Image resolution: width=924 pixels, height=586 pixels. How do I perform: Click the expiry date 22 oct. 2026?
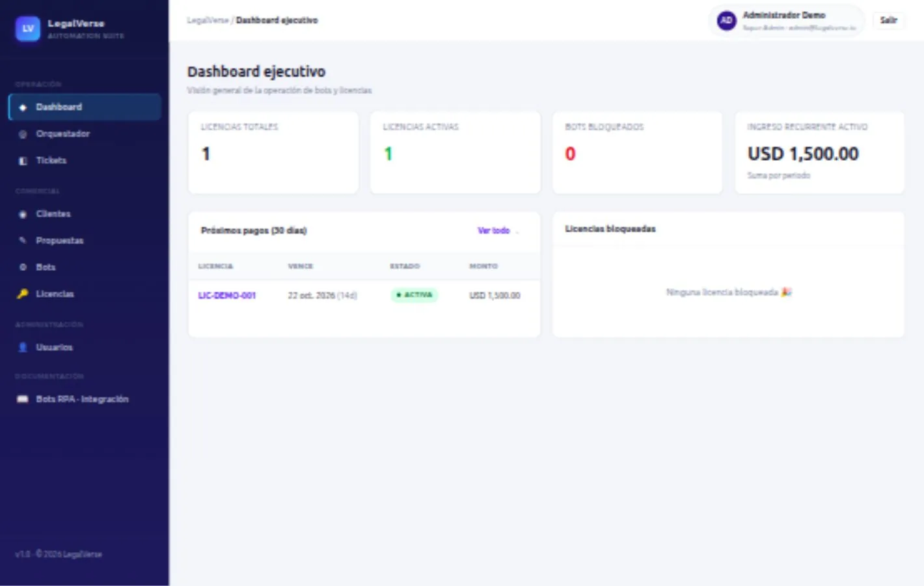[311, 296]
